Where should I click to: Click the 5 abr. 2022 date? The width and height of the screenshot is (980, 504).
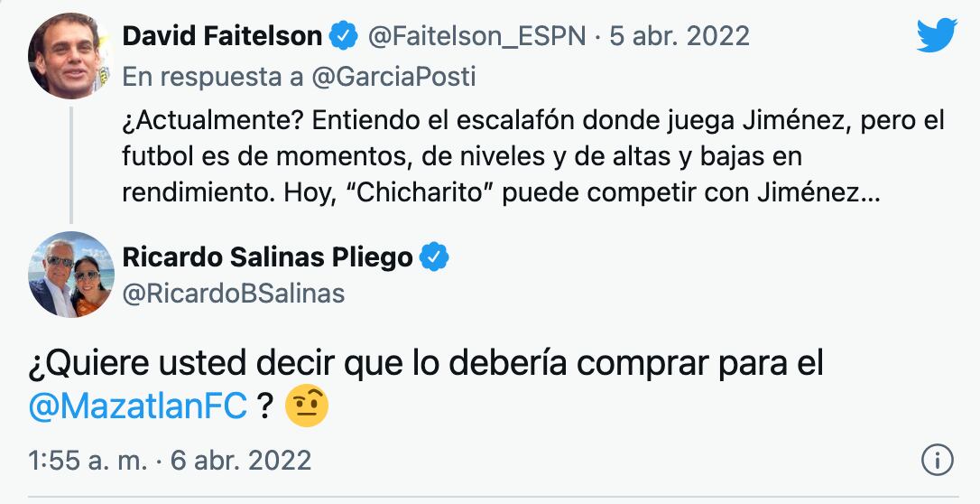(680, 36)
